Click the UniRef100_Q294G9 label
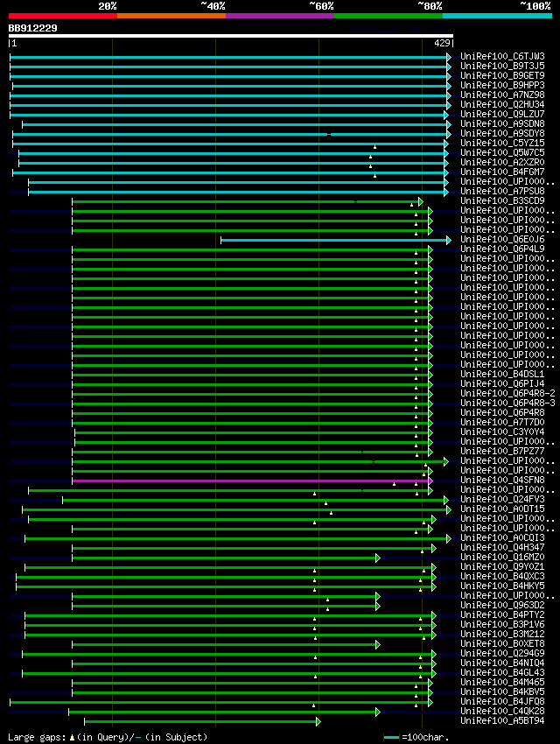 [502, 653]
